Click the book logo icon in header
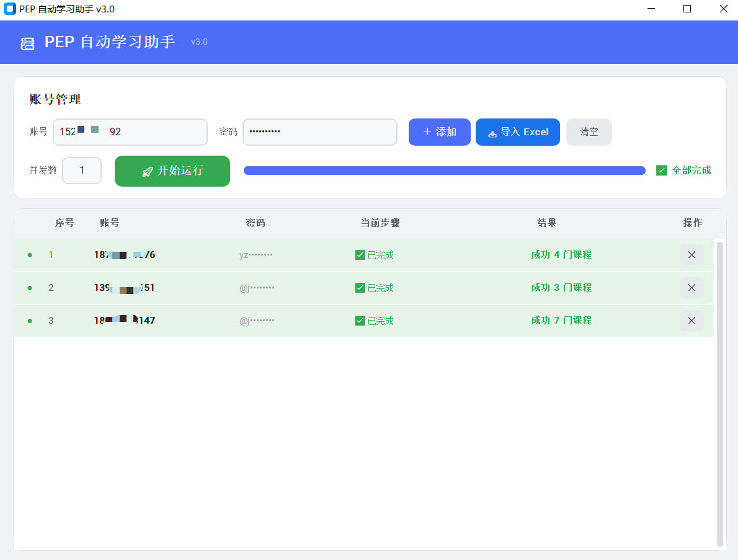The width and height of the screenshot is (738, 560). pos(27,43)
